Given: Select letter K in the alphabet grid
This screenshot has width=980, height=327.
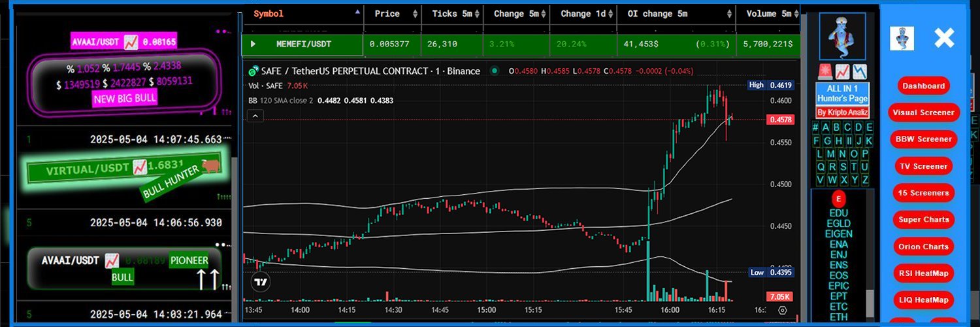Looking at the screenshot, I should [869, 141].
